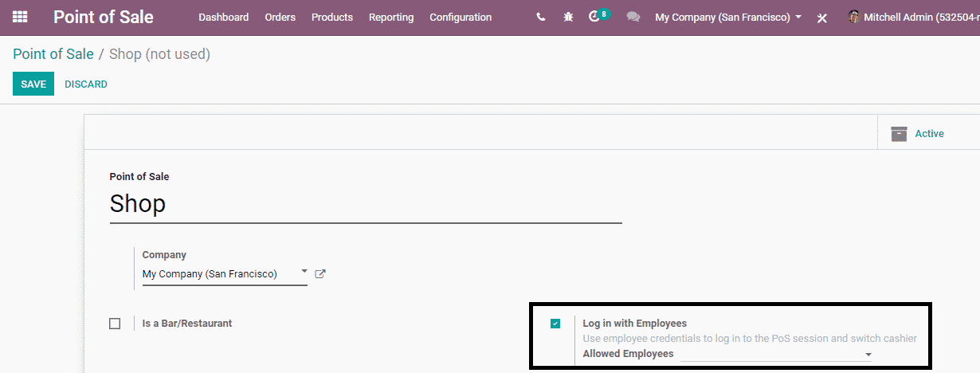The width and height of the screenshot is (980, 373).
Task: Open the Reporting menu
Action: tap(391, 17)
